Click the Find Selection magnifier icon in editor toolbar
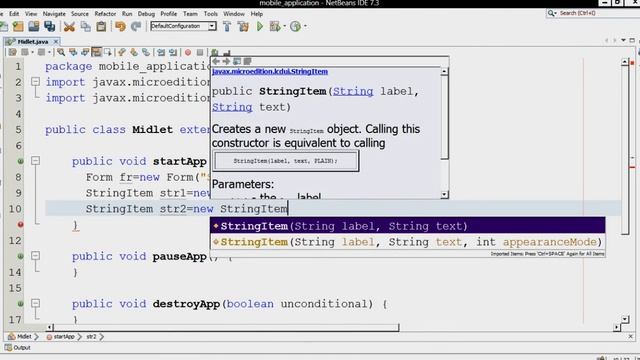The width and height of the screenshot is (640, 360). [61, 52]
